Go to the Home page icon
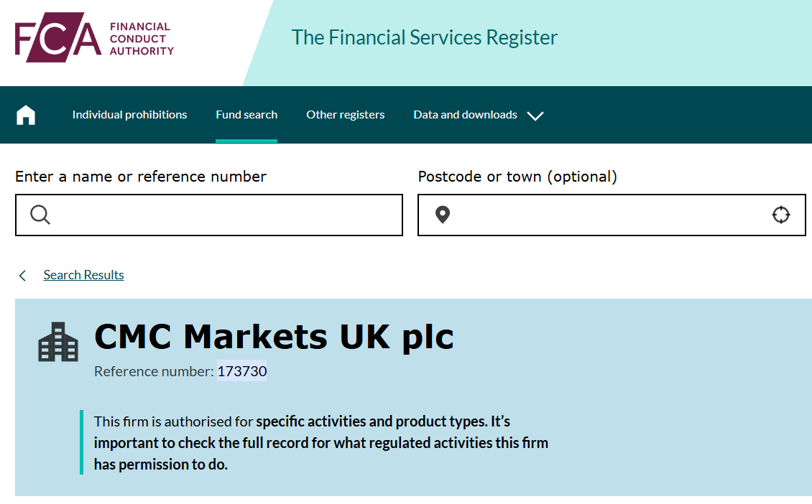Screen dimensions: 812x504 (26, 115)
